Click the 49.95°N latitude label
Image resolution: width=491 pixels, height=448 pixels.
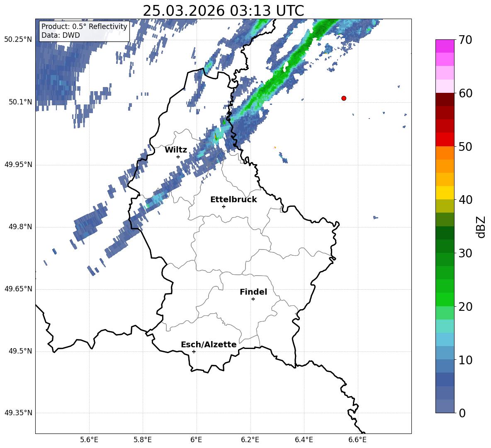[18, 165]
